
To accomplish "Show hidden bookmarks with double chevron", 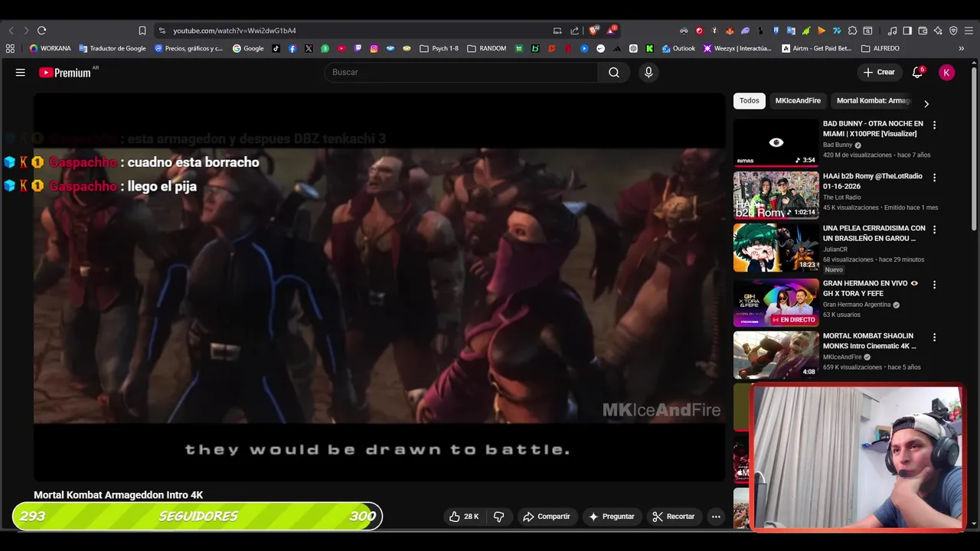I will [962, 48].
